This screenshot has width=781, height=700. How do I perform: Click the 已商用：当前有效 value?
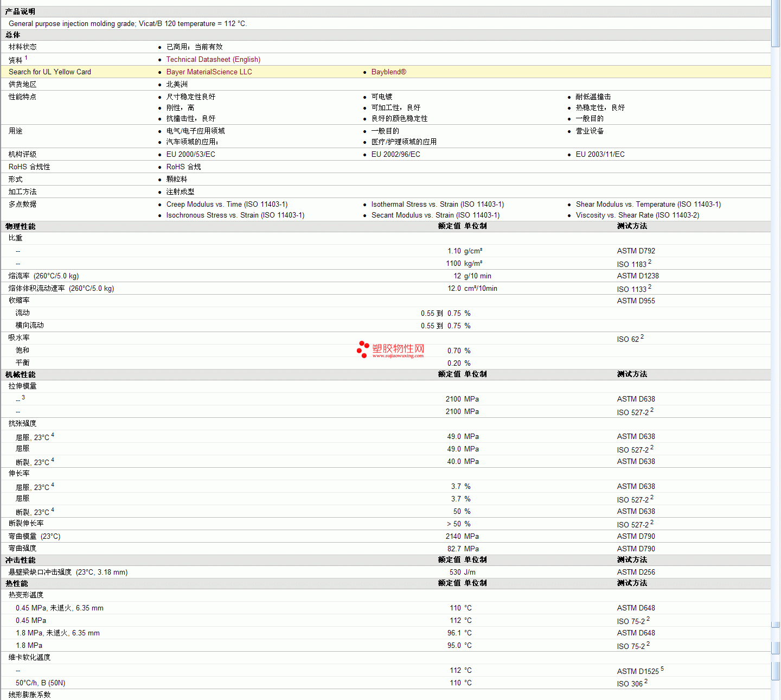(x=195, y=47)
